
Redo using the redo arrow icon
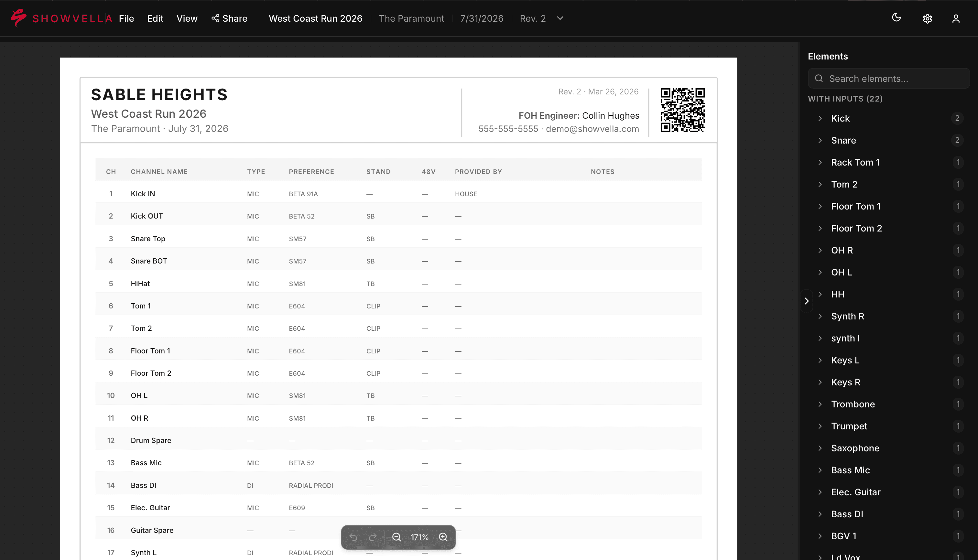pos(373,537)
